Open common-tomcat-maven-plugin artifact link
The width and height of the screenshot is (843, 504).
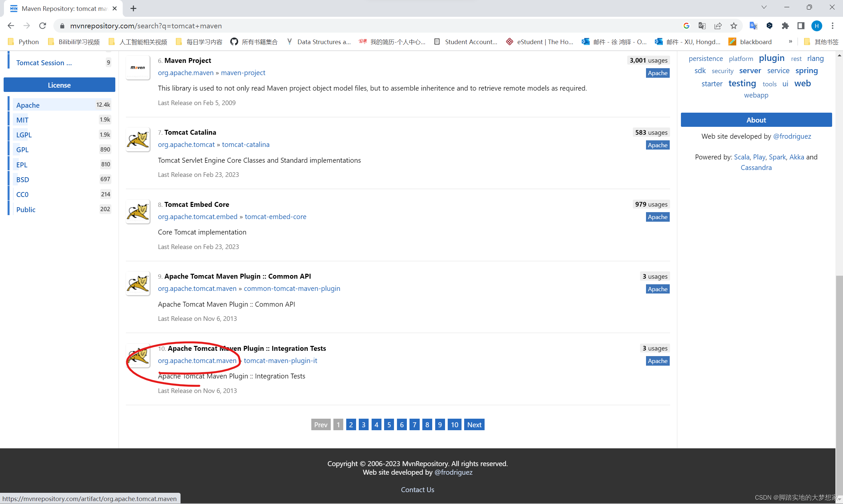click(292, 289)
